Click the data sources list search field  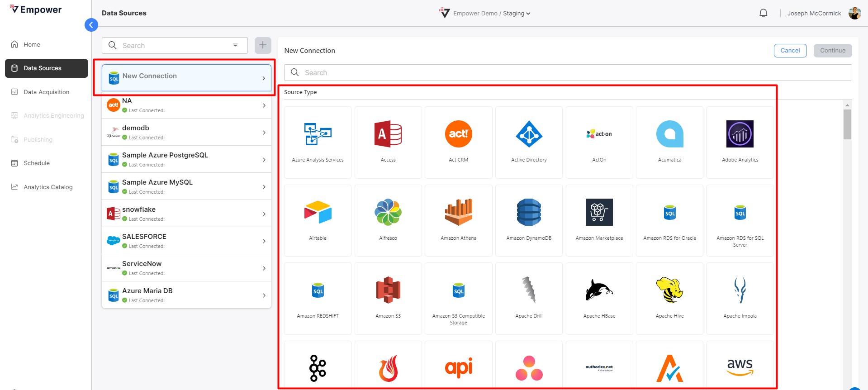(175, 45)
